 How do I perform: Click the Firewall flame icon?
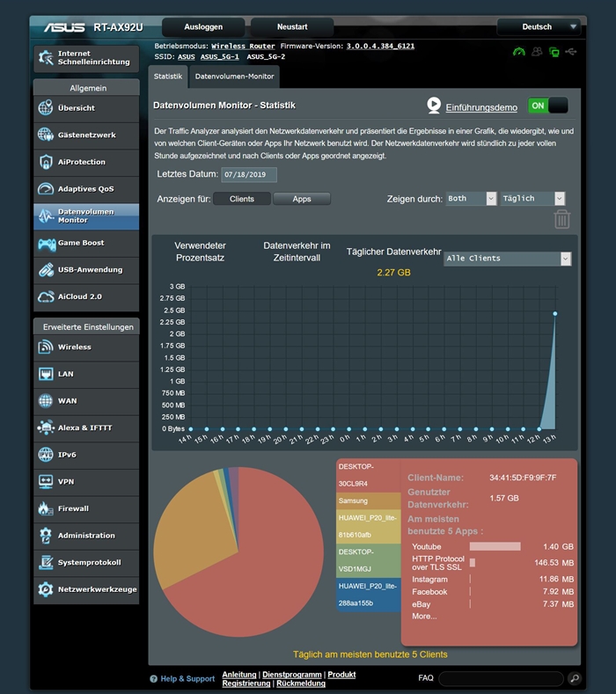46,508
